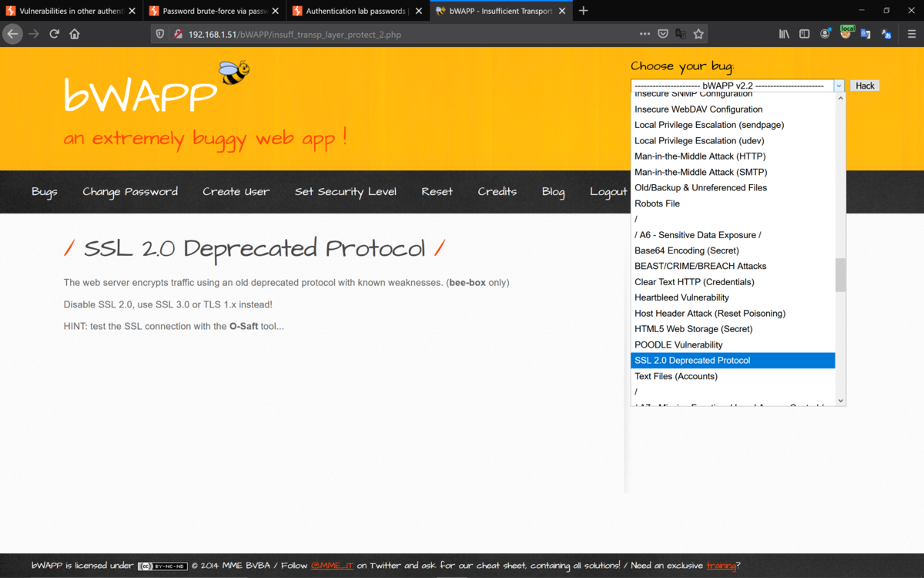
Task: Close the Authentication lab passwords tab
Action: [420, 11]
